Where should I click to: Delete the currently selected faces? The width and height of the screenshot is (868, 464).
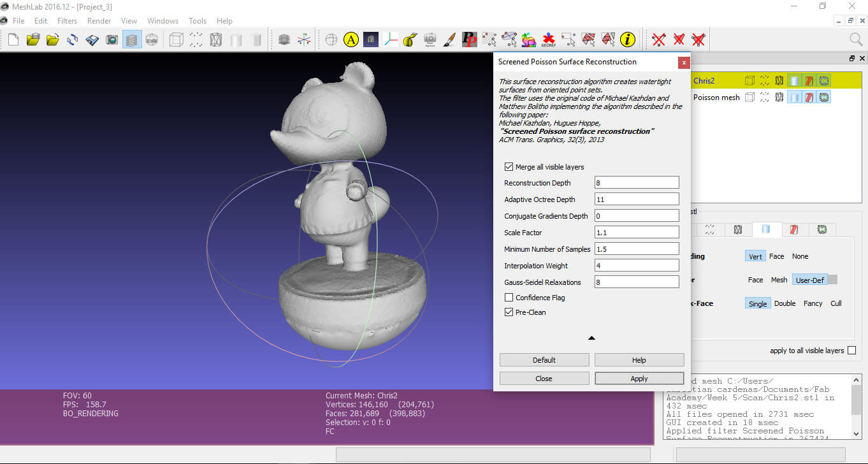pyautogui.click(x=679, y=40)
